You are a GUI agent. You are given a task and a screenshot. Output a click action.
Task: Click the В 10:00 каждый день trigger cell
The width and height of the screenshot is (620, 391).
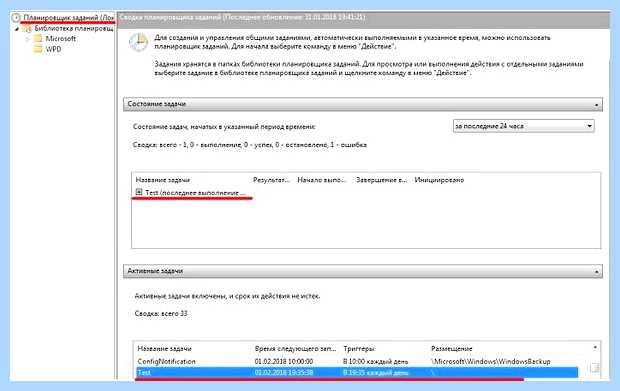(x=376, y=361)
